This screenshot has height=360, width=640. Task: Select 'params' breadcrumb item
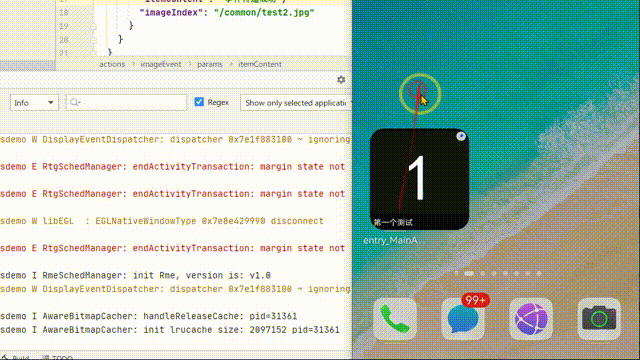click(210, 64)
